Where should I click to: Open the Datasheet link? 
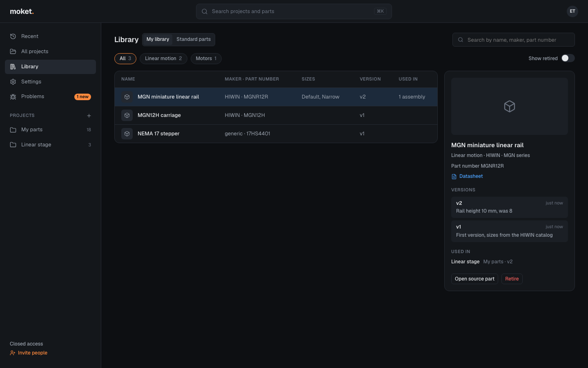coord(467,176)
